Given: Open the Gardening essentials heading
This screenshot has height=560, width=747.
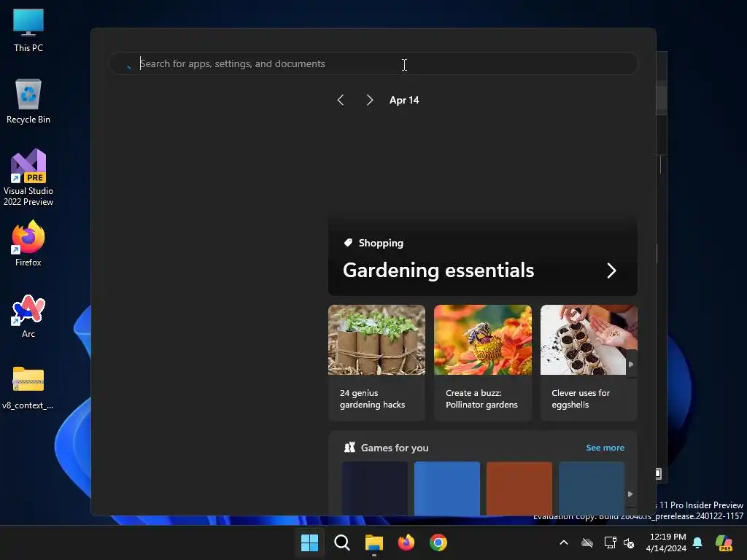Looking at the screenshot, I should coord(438,270).
